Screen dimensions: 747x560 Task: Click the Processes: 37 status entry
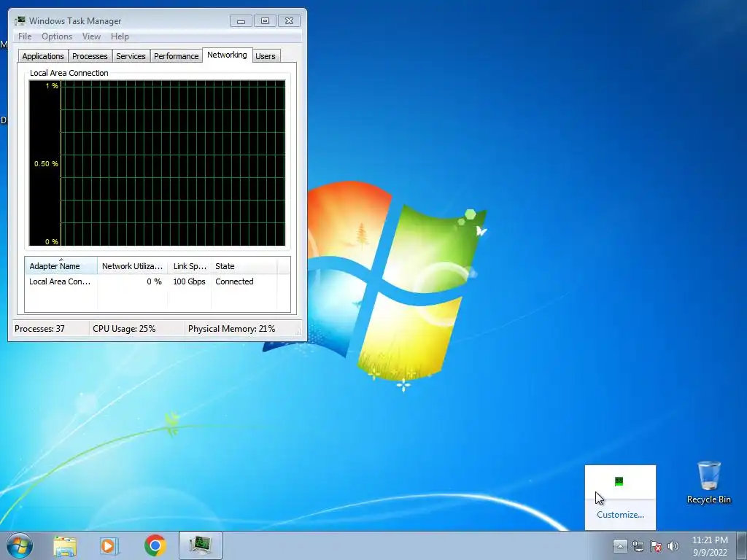click(39, 329)
